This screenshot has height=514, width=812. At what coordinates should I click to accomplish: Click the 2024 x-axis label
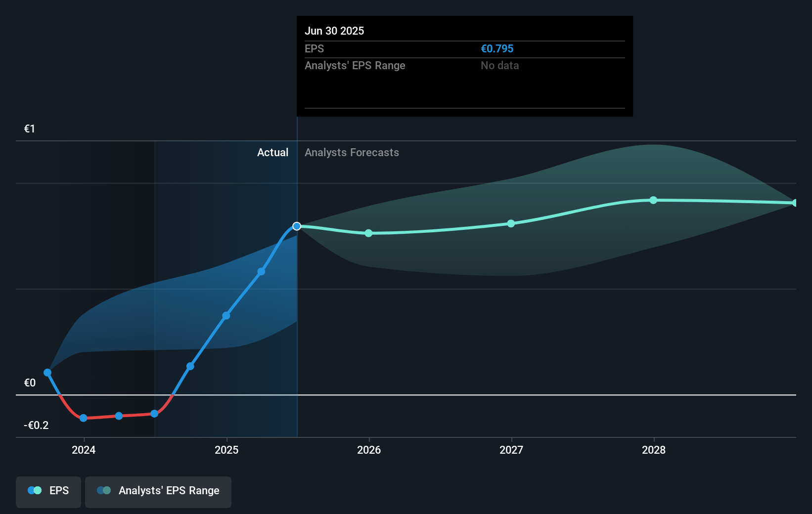pos(84,450)
